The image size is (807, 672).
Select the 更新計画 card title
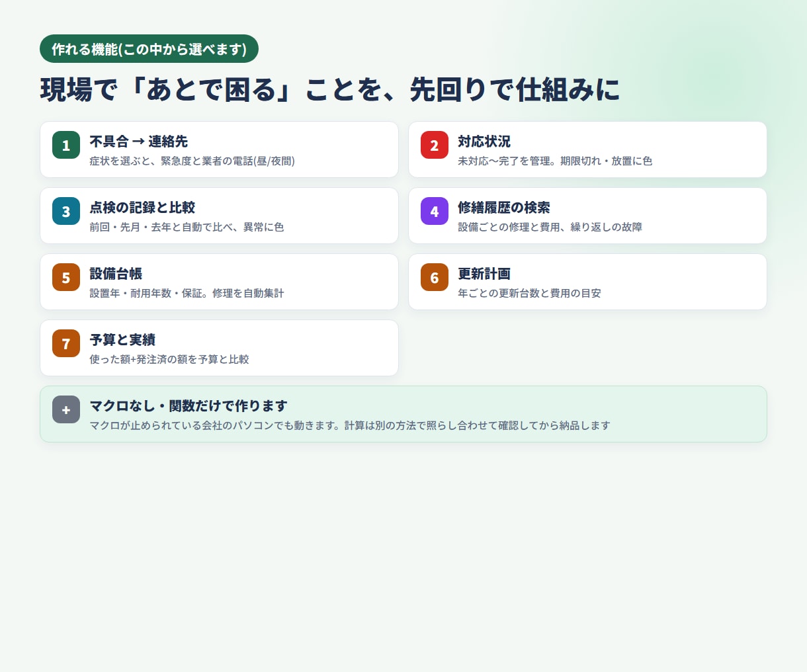(x=484, y=274)
